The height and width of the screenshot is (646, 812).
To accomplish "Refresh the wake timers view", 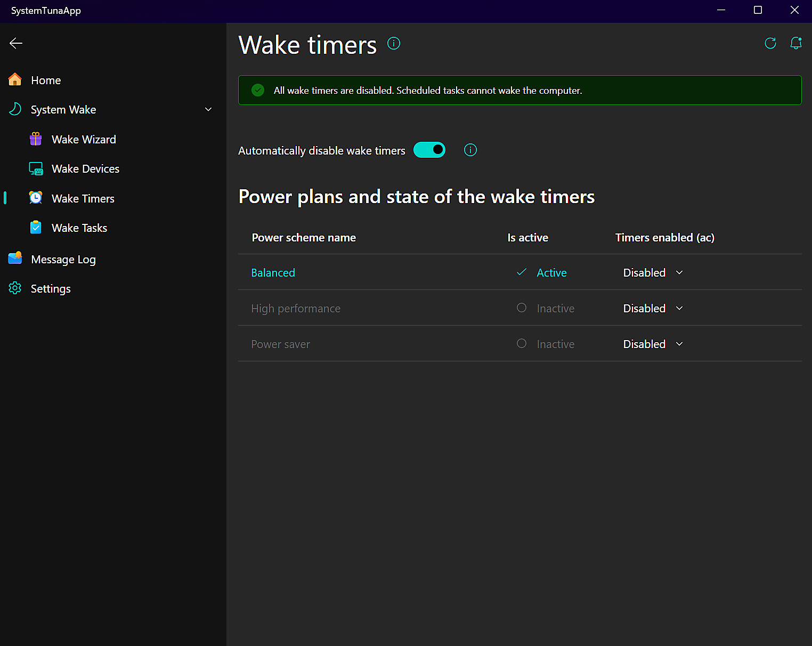I will [x=770, y=43].
